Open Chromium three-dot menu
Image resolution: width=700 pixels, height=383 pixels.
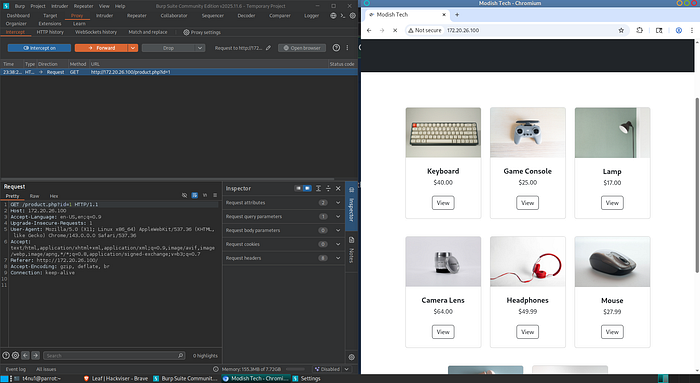tap(692, 30)
